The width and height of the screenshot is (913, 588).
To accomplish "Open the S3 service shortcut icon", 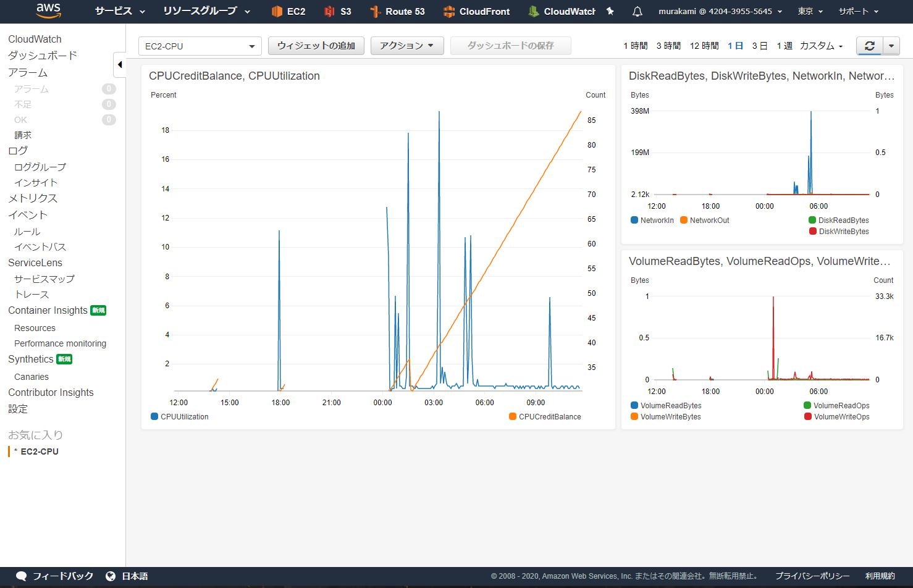I will [x=329, y=11].
